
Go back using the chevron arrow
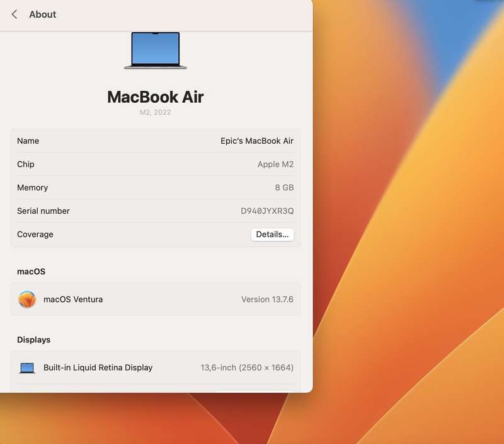click(14, 14)
